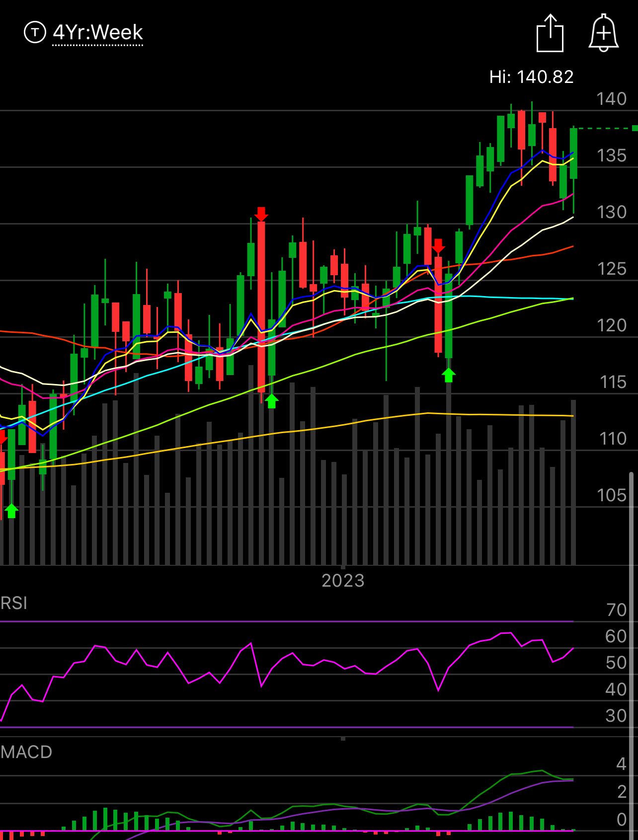Tap the RSI 50 level label

616,663
